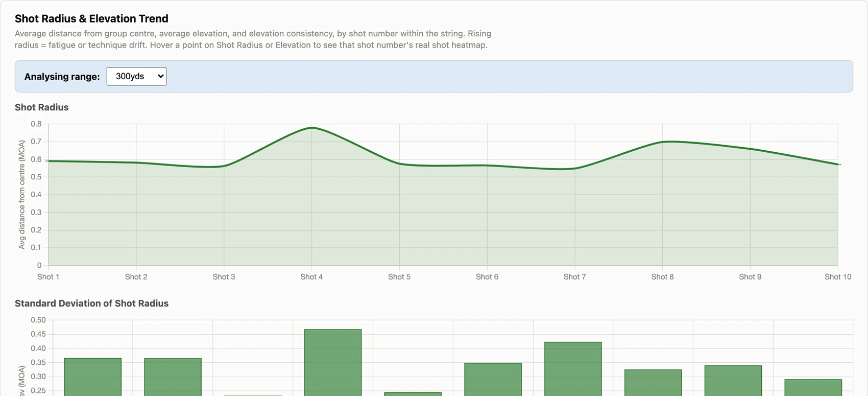Click the Shot 2 point on radius line
This screenshot has width=868, height=396.
pyautogui.click(x=136, y=162)
